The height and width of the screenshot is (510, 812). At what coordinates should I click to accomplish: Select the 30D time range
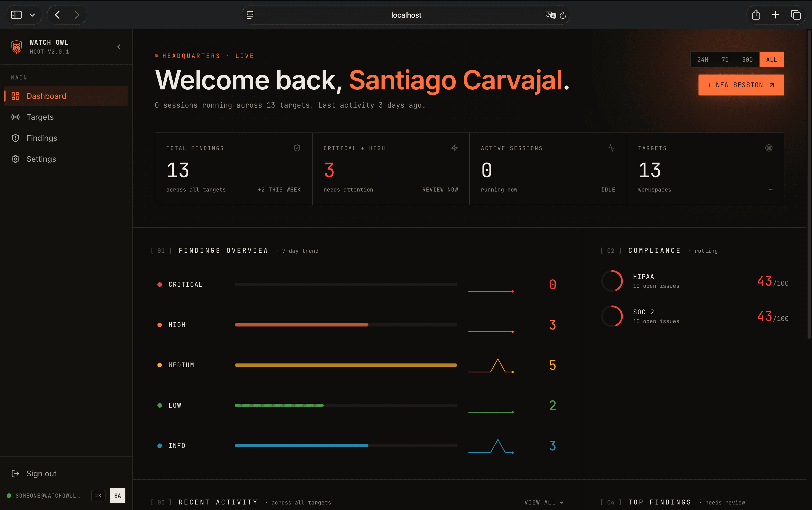747,60
